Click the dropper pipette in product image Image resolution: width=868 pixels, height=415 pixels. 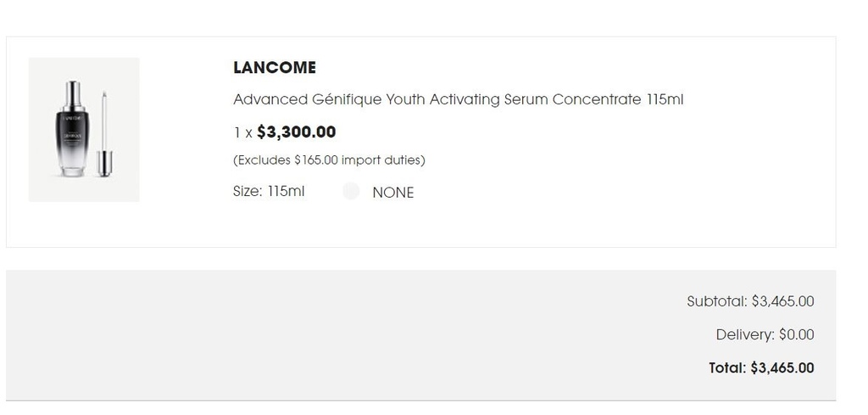[x=104, y=134]
